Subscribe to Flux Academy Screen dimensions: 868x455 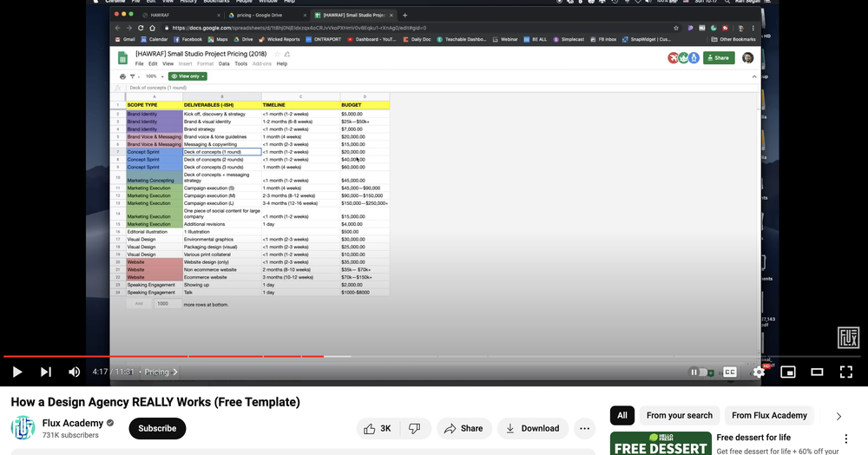pyautogui.click(x=157, y=428)
